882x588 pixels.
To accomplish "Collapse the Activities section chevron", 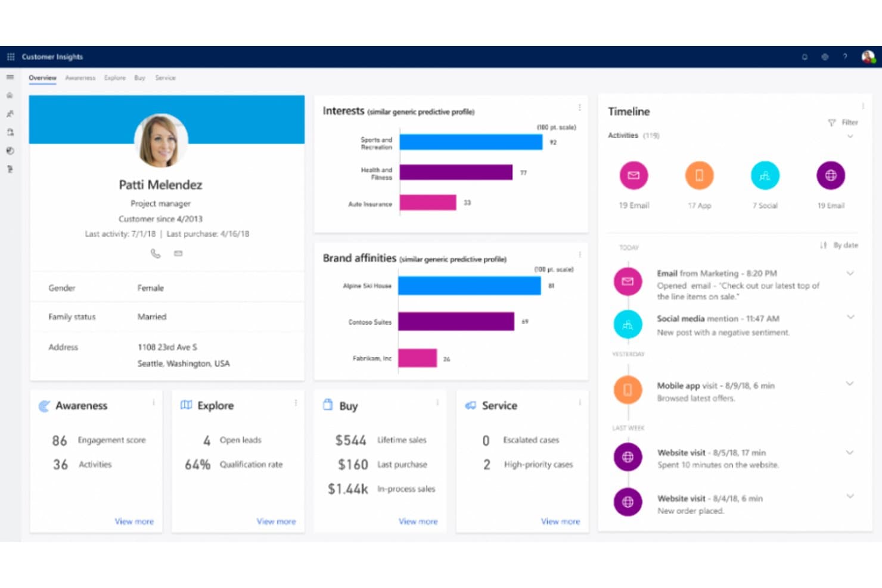I will coord(850,136).
